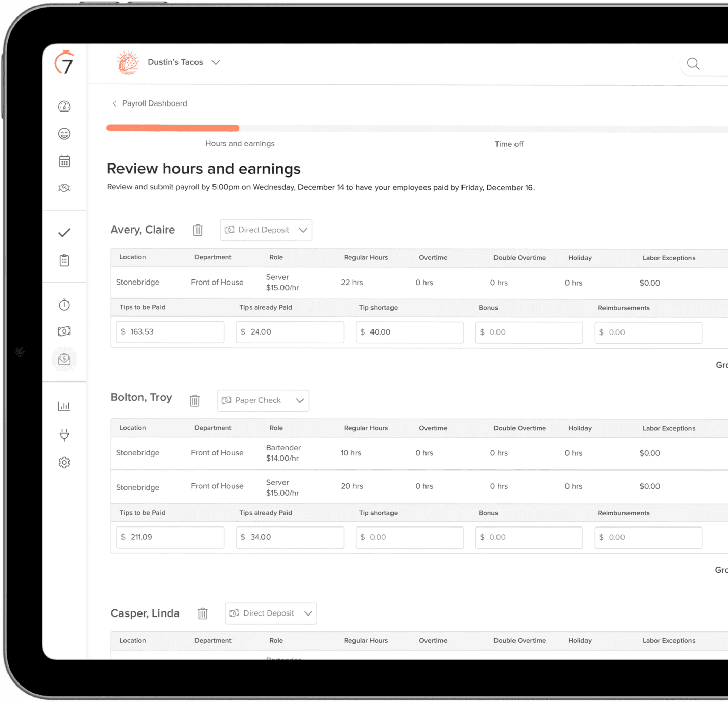Click Bolton's Bartender $14.00/hr role cell
728x702 pixels.
point(283,453)
